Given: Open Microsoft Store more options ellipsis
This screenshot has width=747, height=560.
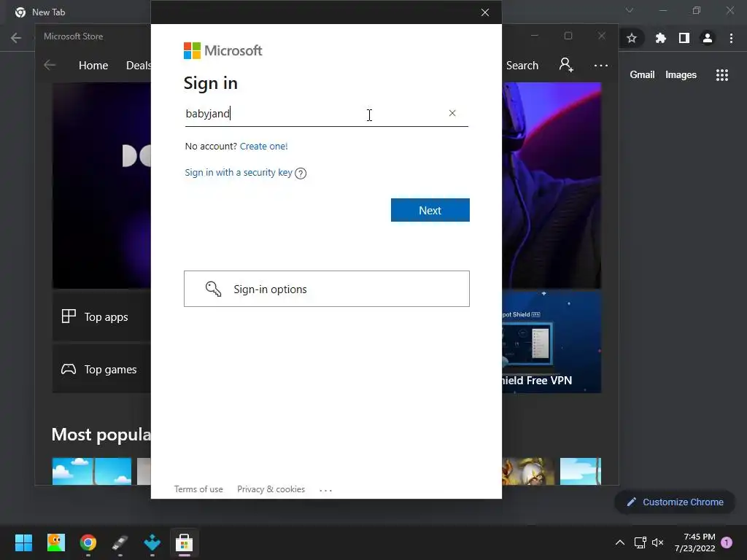Looking at the screenshot, I should point(601,65).
